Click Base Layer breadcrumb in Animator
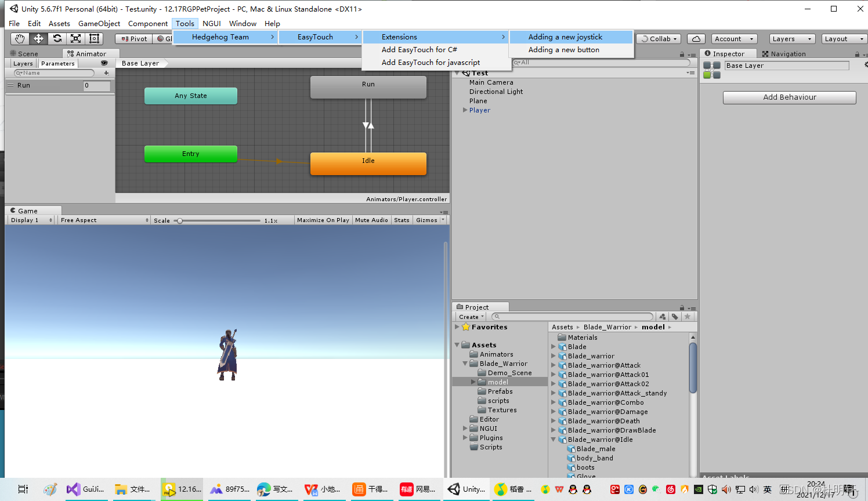 [142, 63]
